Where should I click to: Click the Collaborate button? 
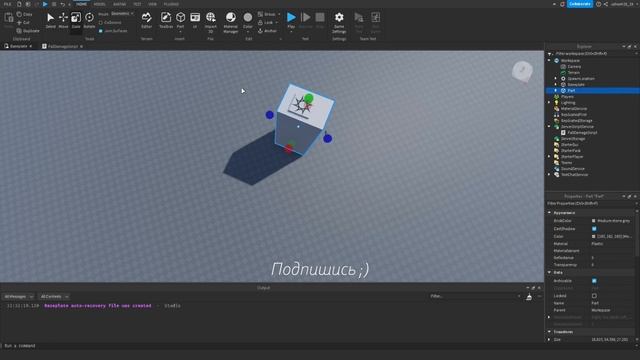580,4
